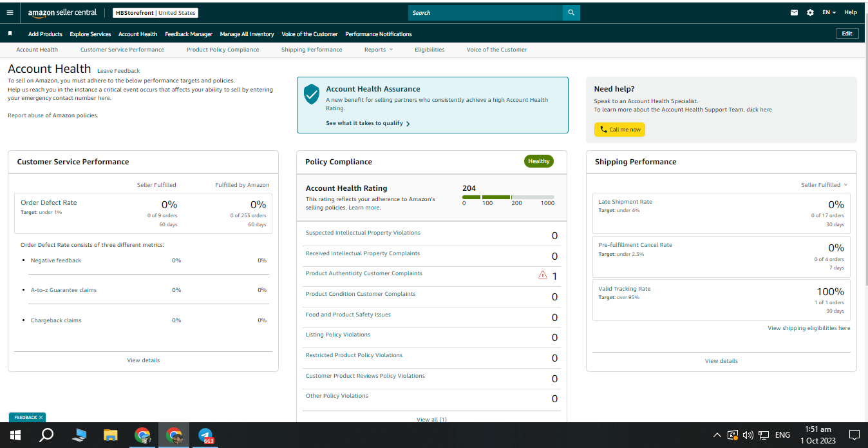
Task: Click the bookmark flag icon
Action: point(10,34)
